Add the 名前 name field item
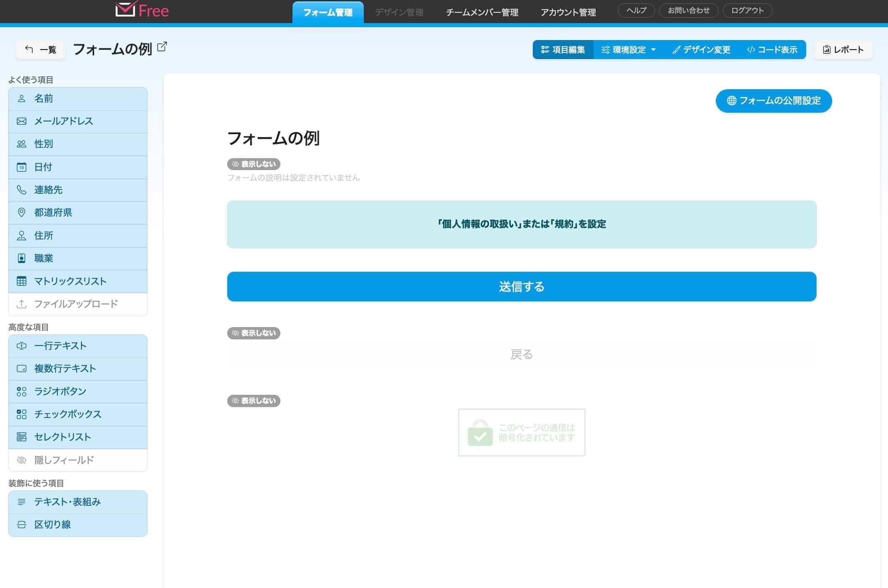Image resolution: width=888 pixels, height=588 pixels. (78, 99)
